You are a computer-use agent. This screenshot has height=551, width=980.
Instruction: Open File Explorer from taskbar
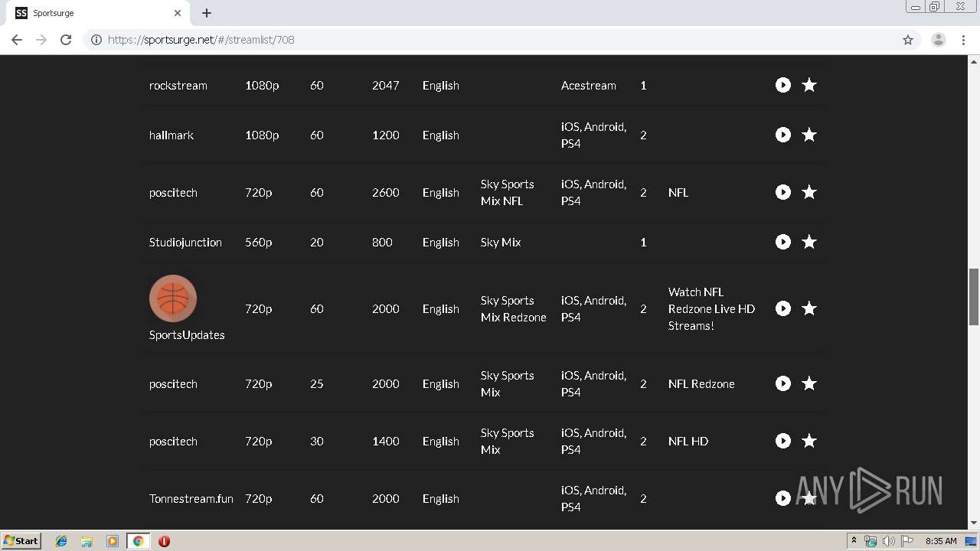pos(87,541)
